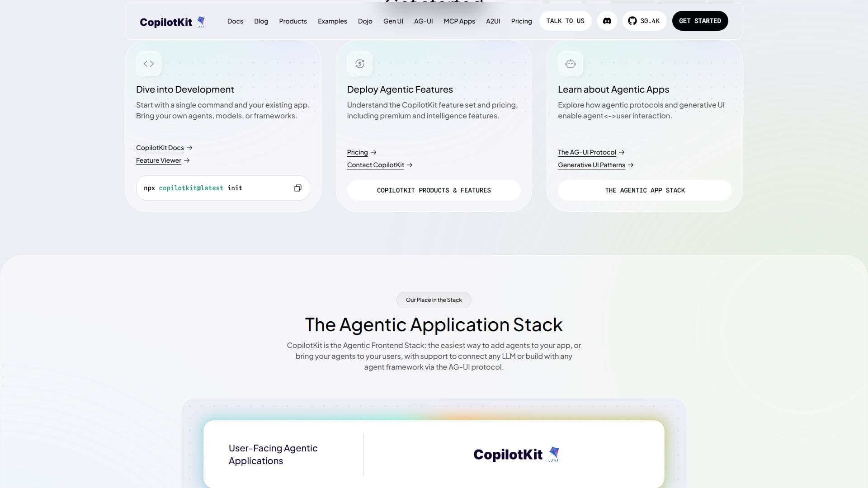
Task: Click the code brackets icon in Dive into Development card
Action: [x=149, y=64]
